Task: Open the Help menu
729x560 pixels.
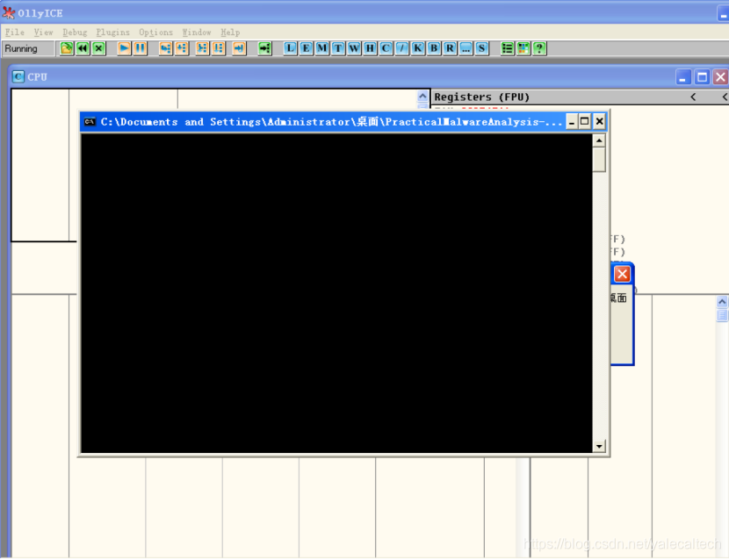Action: pyautogui.click(x=230, y=32)
